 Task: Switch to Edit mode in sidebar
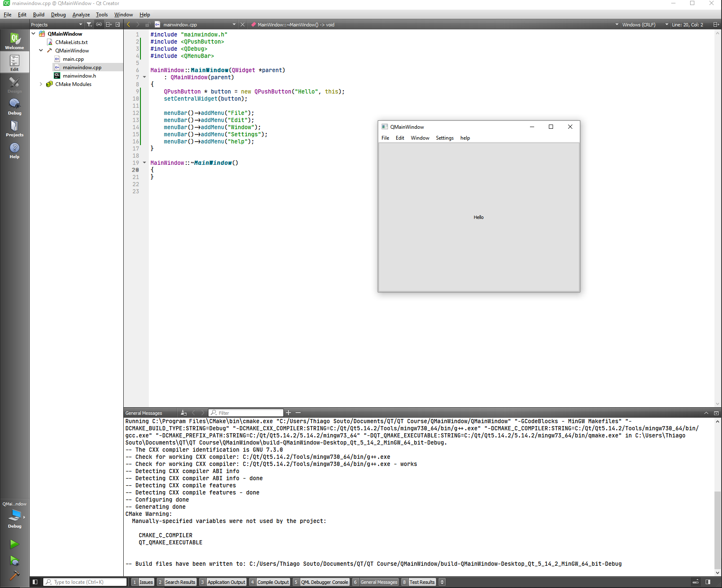pos(15,63)
